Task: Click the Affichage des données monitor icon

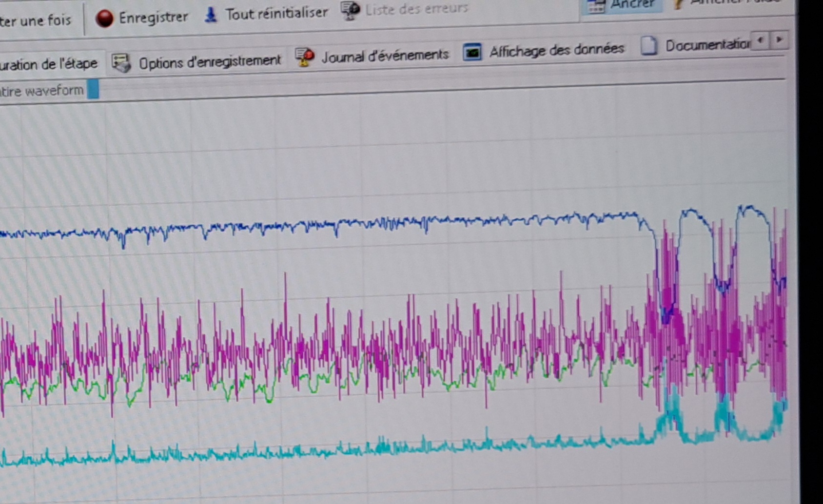Action: 472,52
